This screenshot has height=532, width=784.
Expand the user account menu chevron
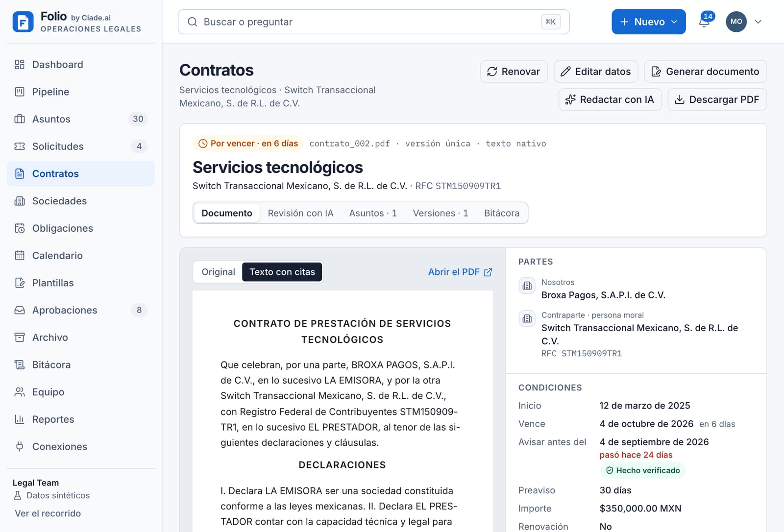point(758,22)
